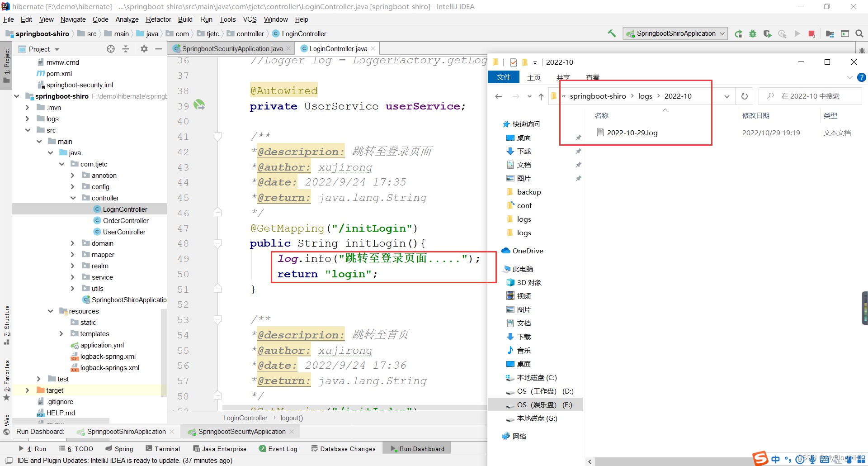868x466 pixels.
Task: Stop the running application (red square)
Action: pyautogui.click(x=811, y=33)
